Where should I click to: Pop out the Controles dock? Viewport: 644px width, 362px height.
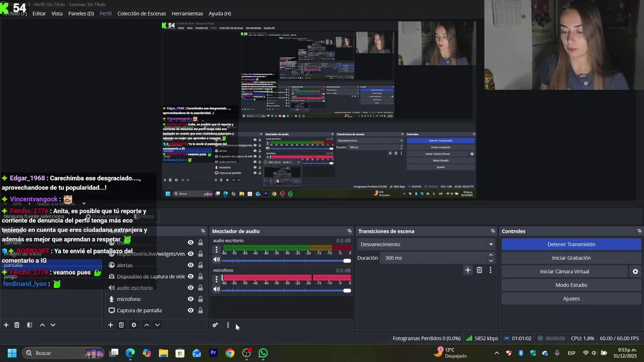[x=639, y=231]
